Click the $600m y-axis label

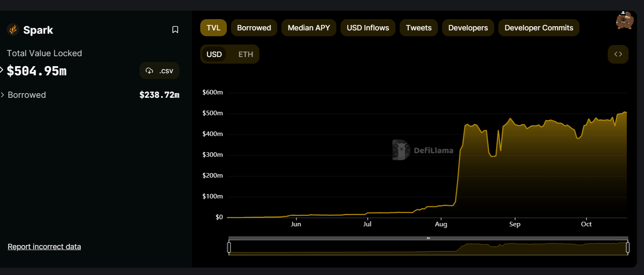coord(213,92)
